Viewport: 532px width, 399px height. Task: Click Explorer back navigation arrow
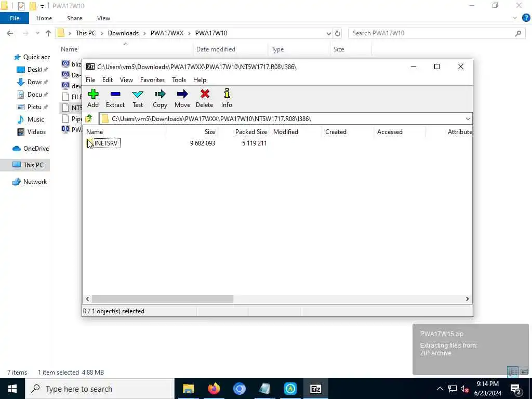pos(10,33)
